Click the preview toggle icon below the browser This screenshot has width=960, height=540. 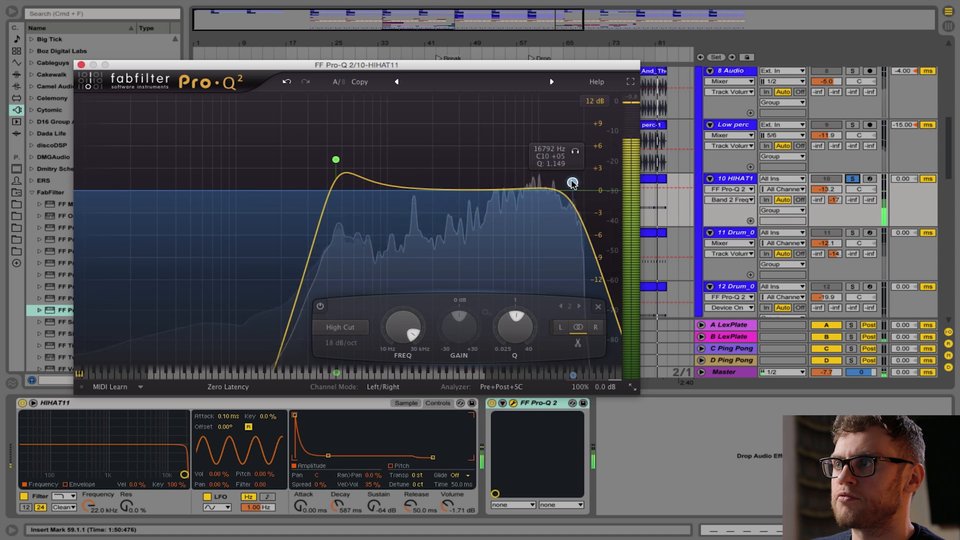32,380
